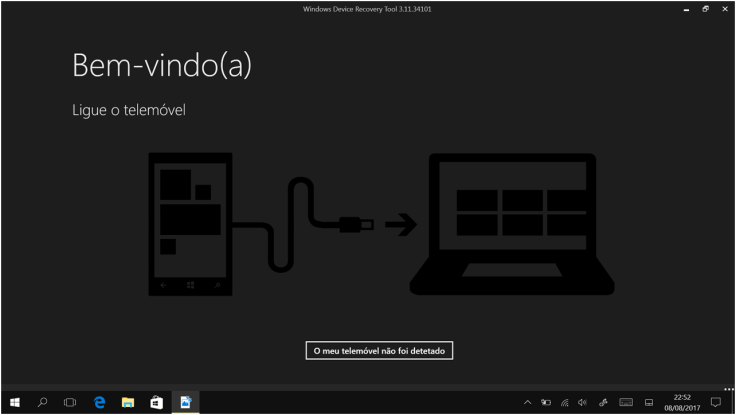Open the Action Center notifications icon
Screen dimensions: 736x415
[x=715, y=402]
